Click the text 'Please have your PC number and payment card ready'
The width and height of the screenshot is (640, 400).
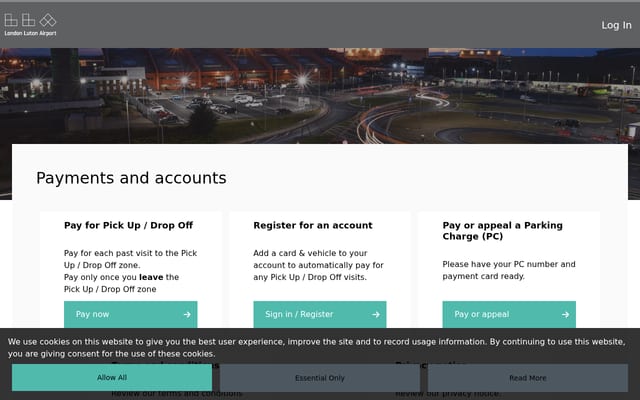point(509,270)
